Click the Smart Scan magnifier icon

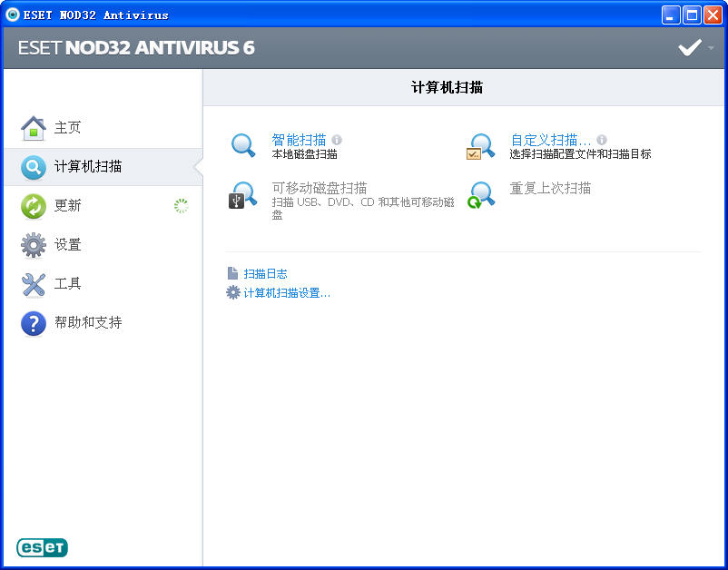(x=243, y=146)
